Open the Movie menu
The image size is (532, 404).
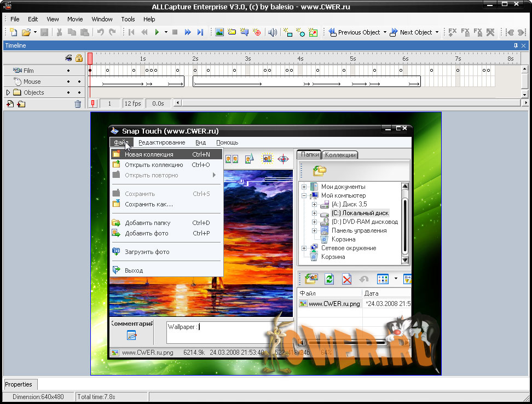tap(75, 19)
